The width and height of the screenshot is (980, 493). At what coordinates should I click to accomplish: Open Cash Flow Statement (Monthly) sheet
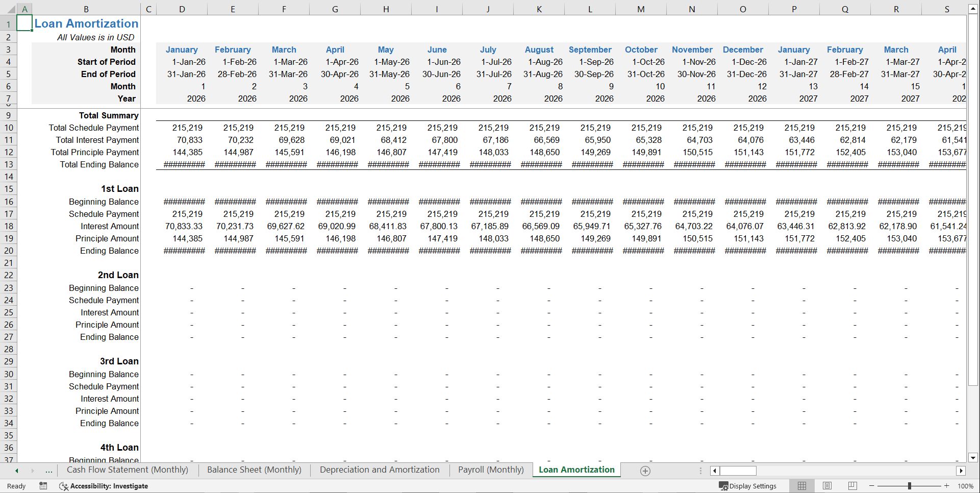pos(127,470)
